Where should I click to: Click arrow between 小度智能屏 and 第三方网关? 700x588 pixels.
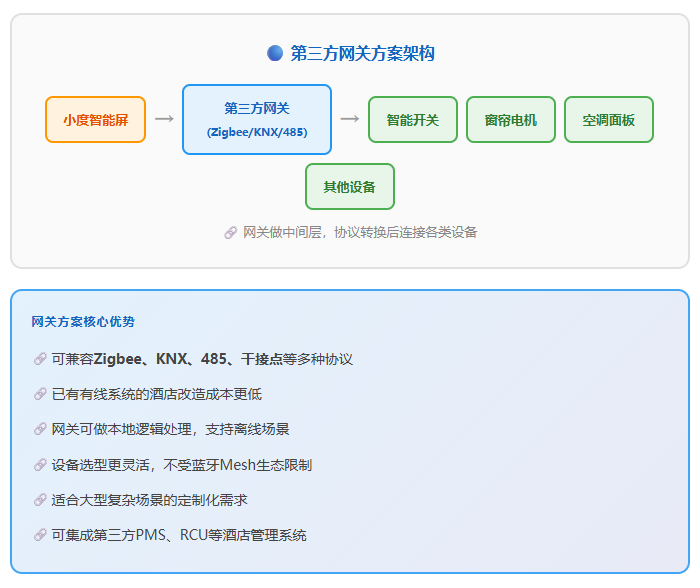[x=164, y=119]
